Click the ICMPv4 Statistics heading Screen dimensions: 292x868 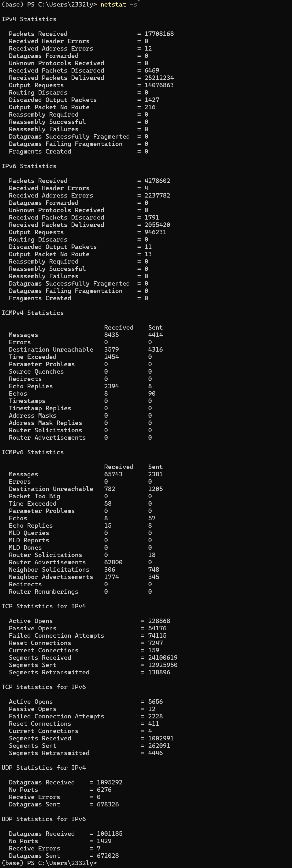pos(33,313)
